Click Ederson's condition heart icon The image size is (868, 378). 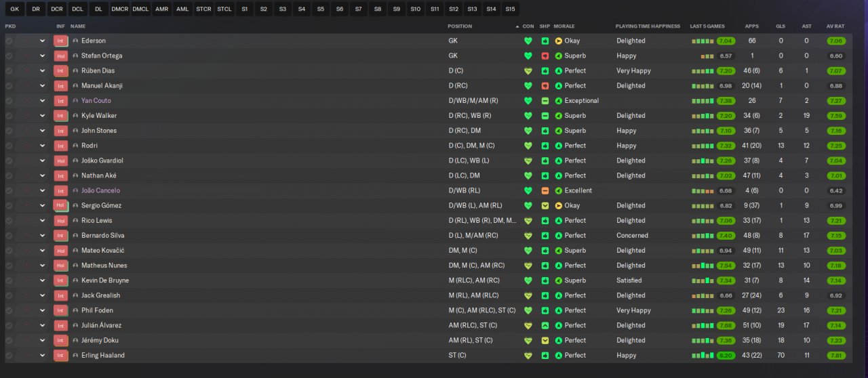(528, 41)
